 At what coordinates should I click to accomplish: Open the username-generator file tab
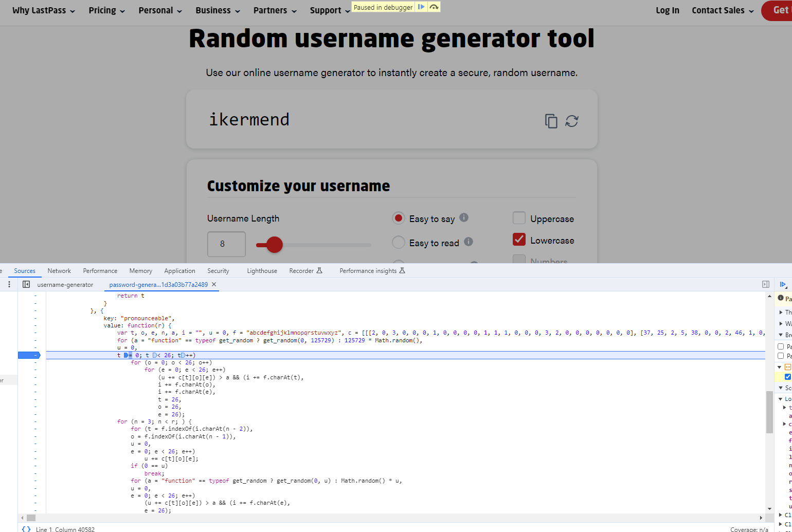point(65,284)
